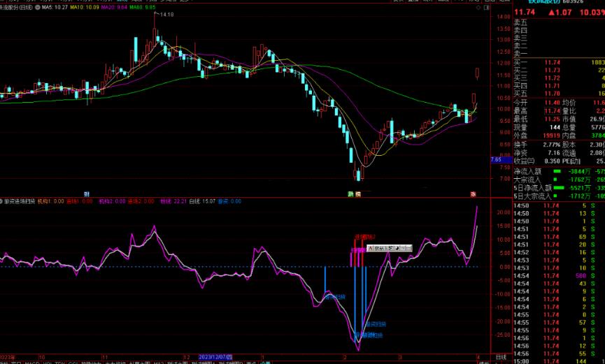This screenshot has width=605, height=364.
Task: Click the window layout icon at chart top-right
Action: (487, 7)
